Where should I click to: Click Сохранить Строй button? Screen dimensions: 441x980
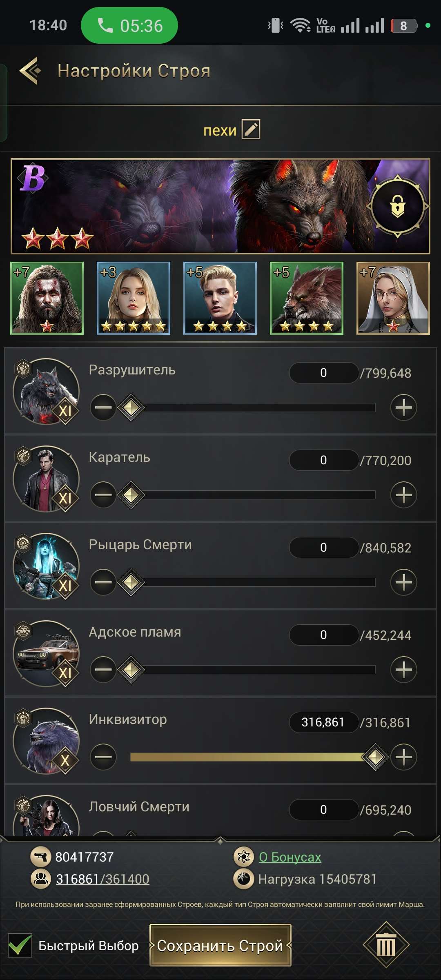pyautogui.click(x=220, y=945)
